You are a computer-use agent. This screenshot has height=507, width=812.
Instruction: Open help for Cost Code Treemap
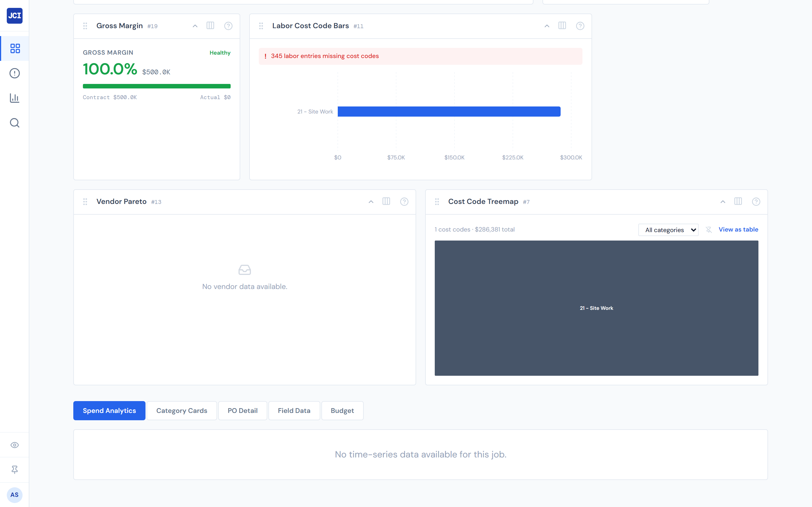coord(756,201)
